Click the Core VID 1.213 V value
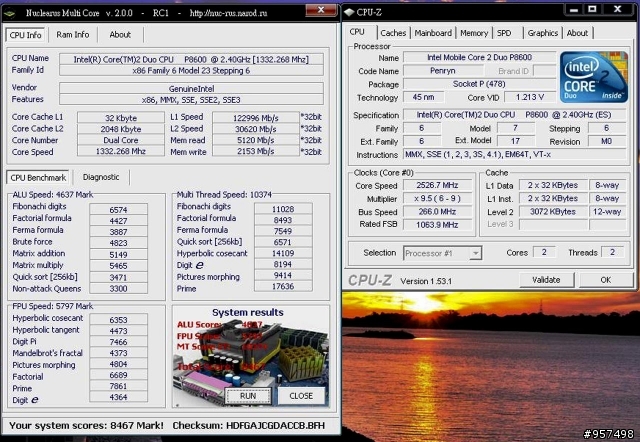Screen dimensions: 640x442 point(530,97)
